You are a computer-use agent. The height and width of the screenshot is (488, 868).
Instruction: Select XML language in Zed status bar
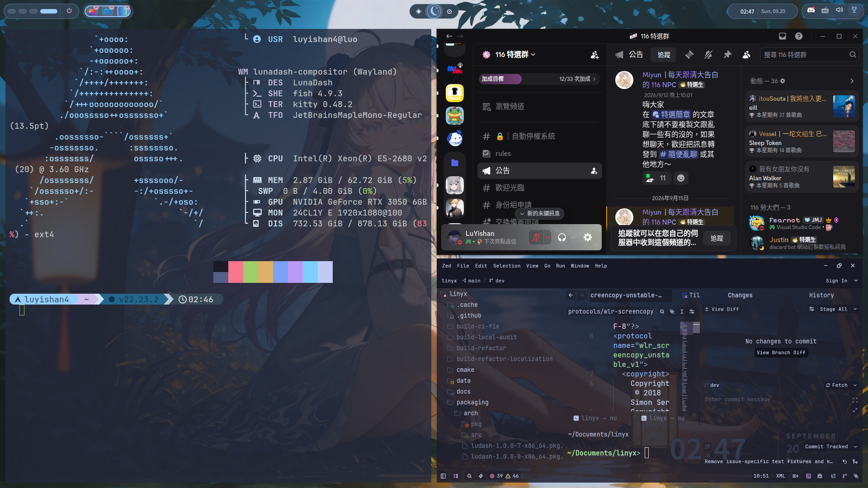pyautogui.click(x=781, y=476)
